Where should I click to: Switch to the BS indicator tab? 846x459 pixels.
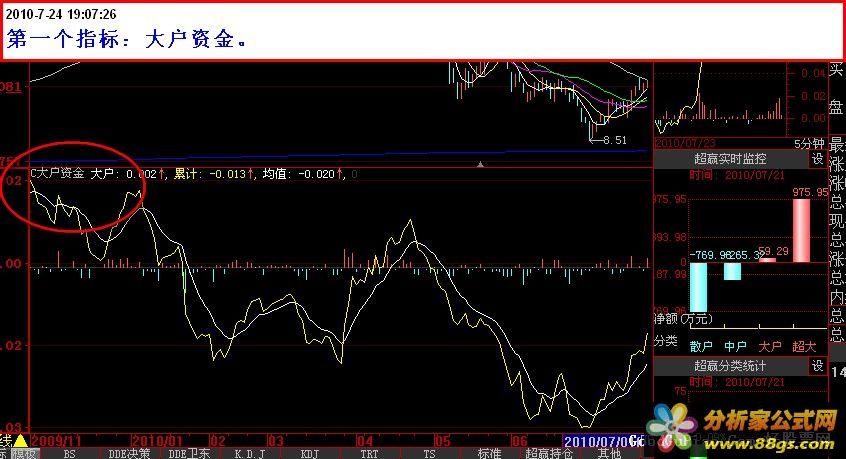70,454
